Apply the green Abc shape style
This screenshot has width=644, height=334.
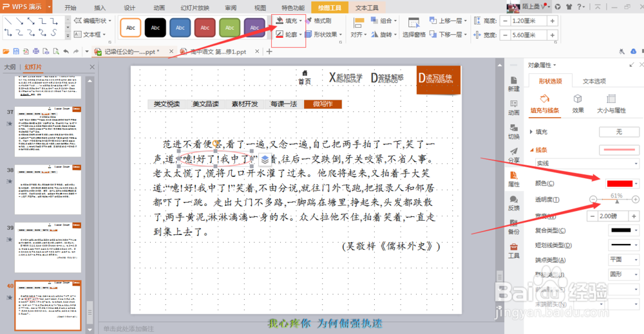tap(230, 28)
